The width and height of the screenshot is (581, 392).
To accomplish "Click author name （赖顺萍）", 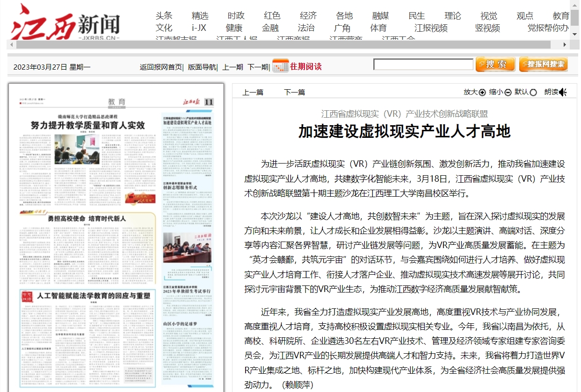I will (298, 385).
